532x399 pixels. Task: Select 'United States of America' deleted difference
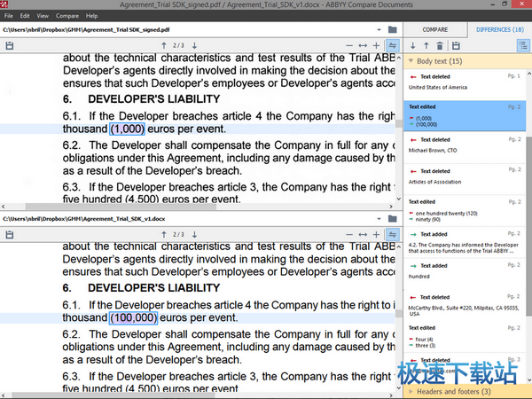465,84
